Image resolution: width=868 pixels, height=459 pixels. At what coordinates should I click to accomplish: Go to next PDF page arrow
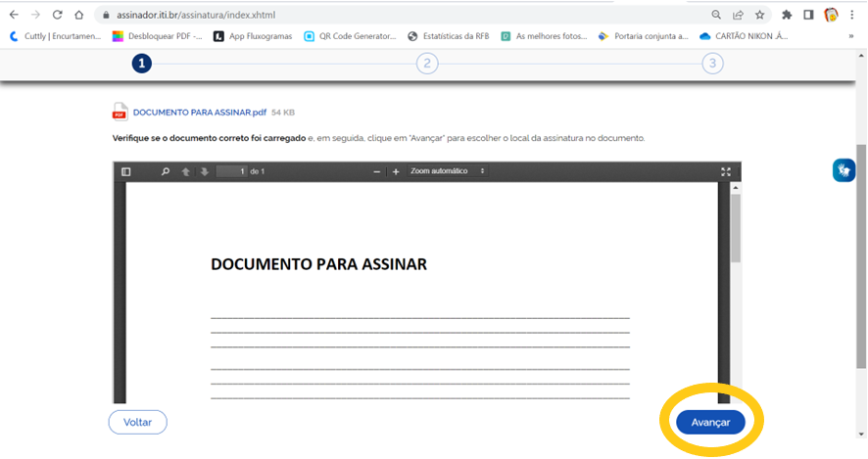pyautogui.click(x=204, y=171)
